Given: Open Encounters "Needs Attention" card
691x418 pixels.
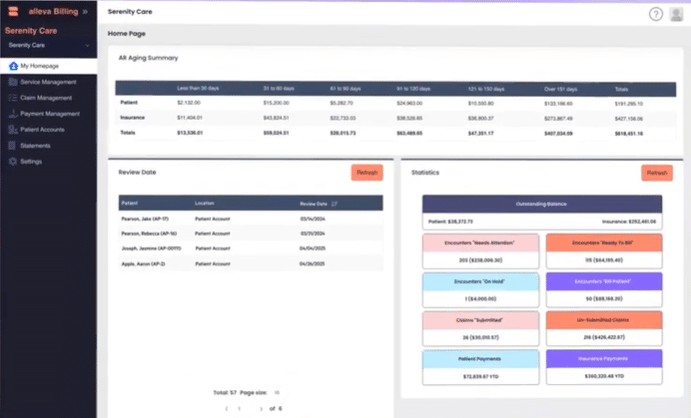Looking at the screenshot, I should coord(480,251).
